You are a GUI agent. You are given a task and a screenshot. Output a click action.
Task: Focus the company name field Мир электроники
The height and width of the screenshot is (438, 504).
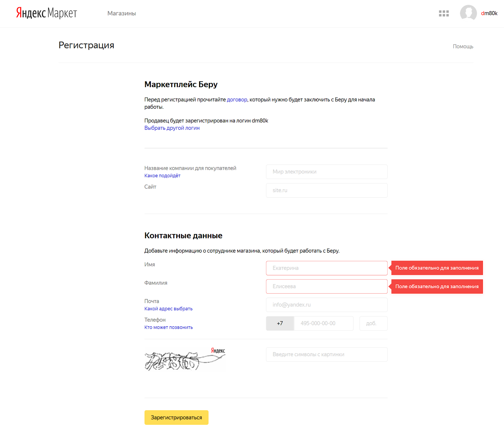[x=327, y=172]
